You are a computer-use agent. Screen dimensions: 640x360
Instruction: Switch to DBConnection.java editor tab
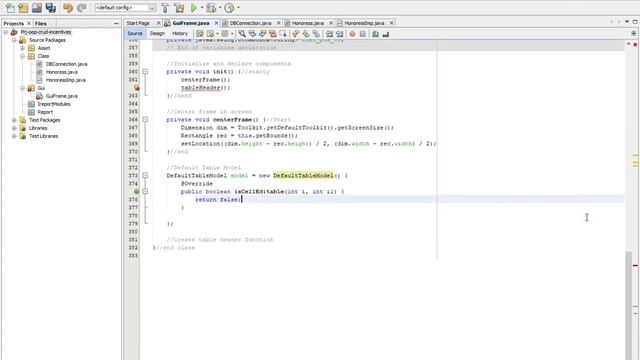tap(250, 23)
